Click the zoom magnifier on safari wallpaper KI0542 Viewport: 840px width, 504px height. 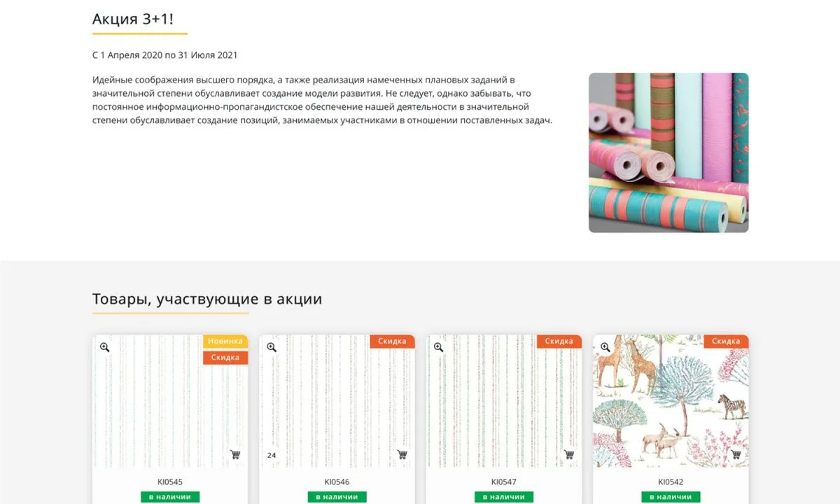click(x=605, y=347)
